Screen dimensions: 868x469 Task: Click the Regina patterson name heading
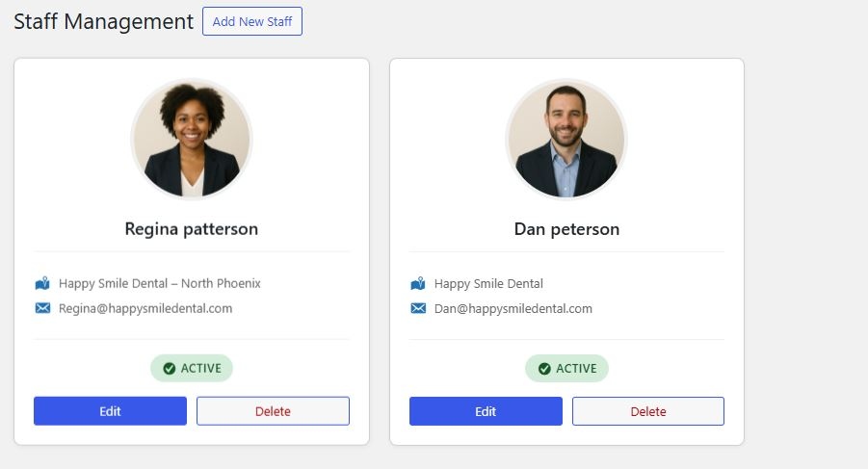pyautogui.click(x=192, y=229)
